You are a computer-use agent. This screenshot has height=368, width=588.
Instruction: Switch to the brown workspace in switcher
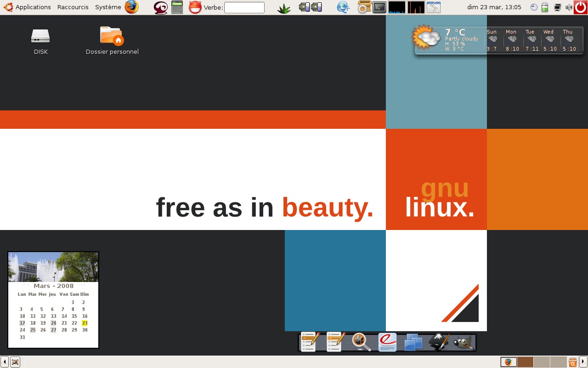pos(525,362)
